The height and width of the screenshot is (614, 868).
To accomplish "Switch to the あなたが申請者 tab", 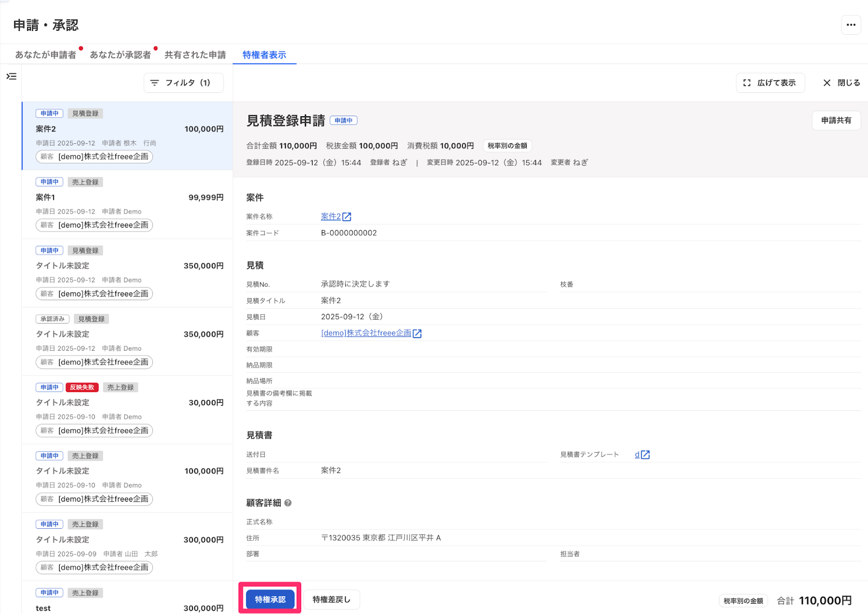I will pos(46,54).
